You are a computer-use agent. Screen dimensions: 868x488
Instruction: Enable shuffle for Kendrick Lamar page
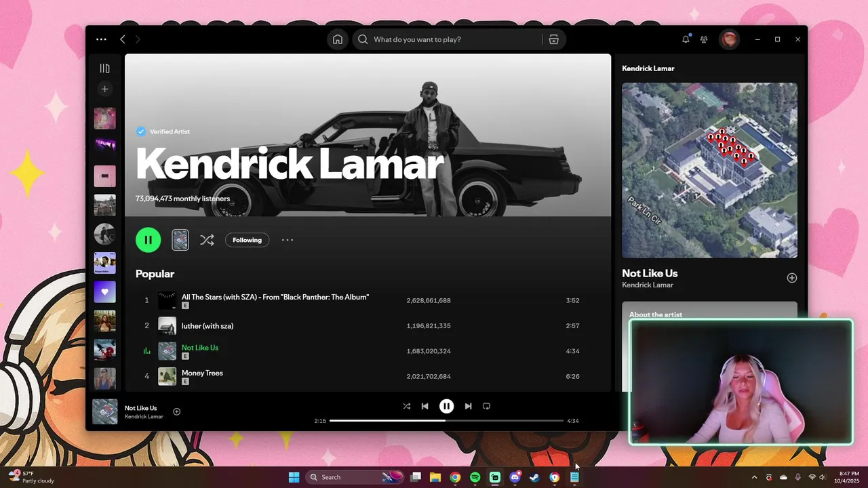coord(207,240)
